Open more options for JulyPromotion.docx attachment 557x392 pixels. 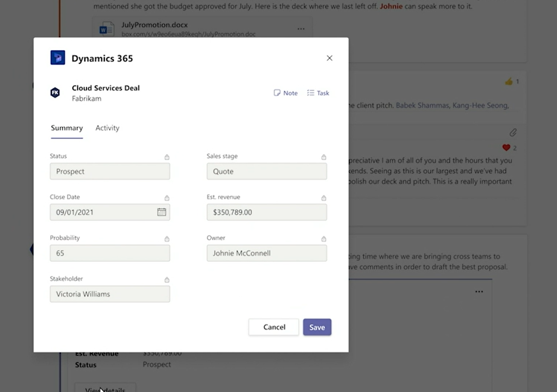301,29
